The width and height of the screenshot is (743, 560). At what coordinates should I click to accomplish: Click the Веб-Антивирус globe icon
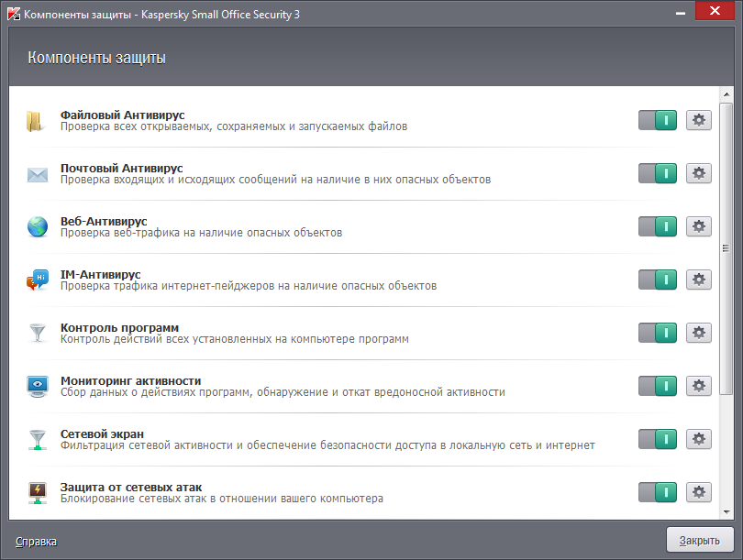tap(38, 226)
